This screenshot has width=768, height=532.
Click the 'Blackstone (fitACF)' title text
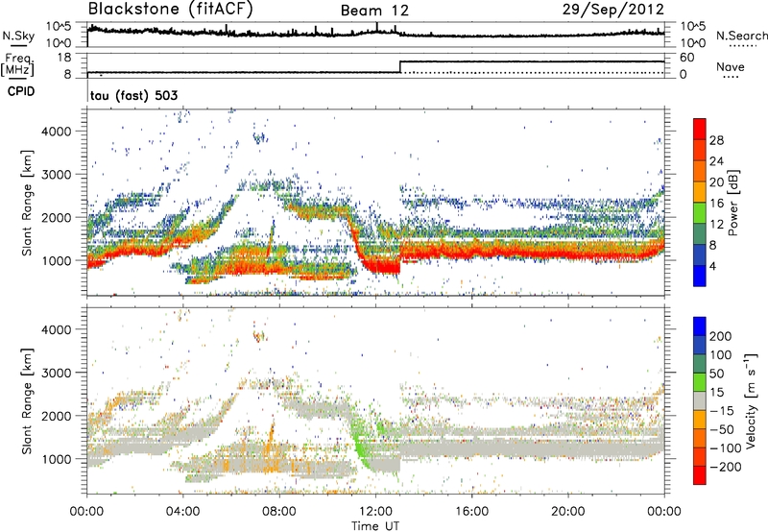[171, 10]
